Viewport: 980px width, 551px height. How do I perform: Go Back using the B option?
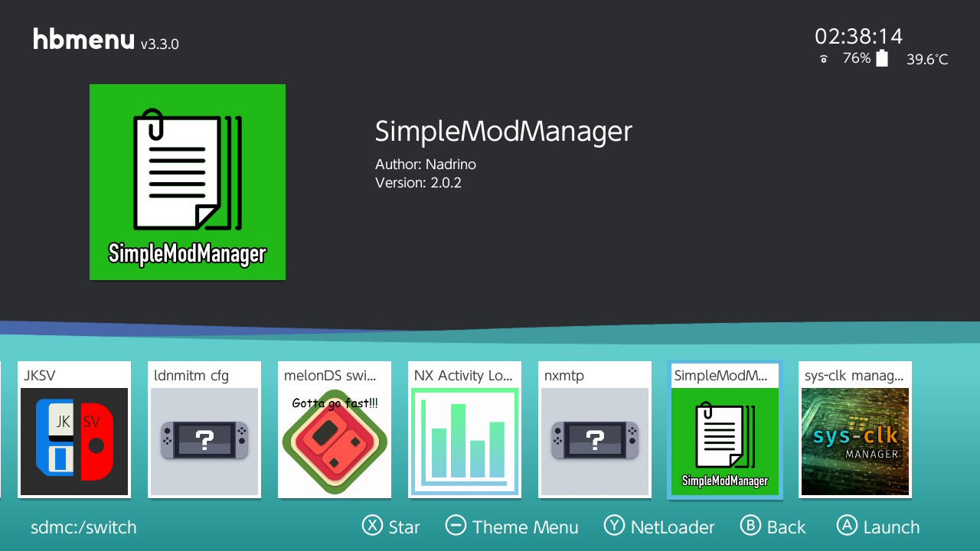pyautogui.click(x=774, y=527)
